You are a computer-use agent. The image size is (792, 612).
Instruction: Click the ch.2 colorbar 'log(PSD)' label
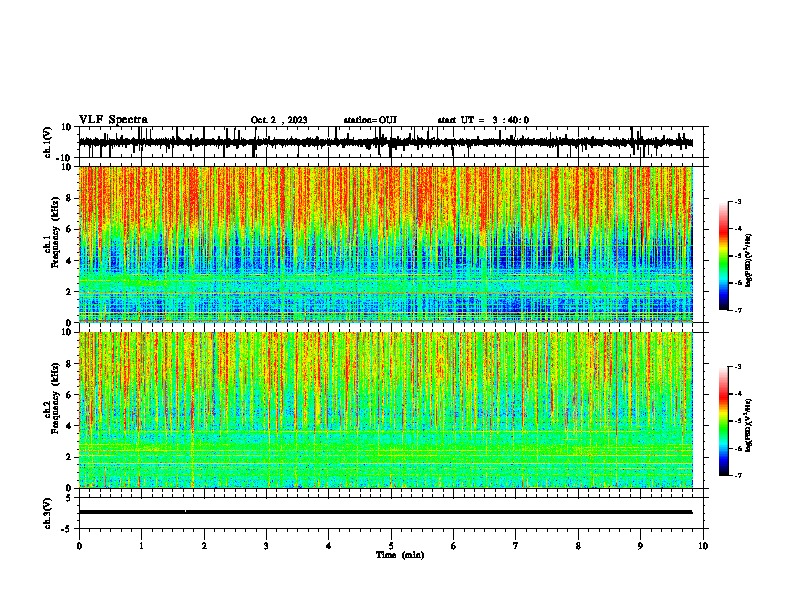[749, 425]
